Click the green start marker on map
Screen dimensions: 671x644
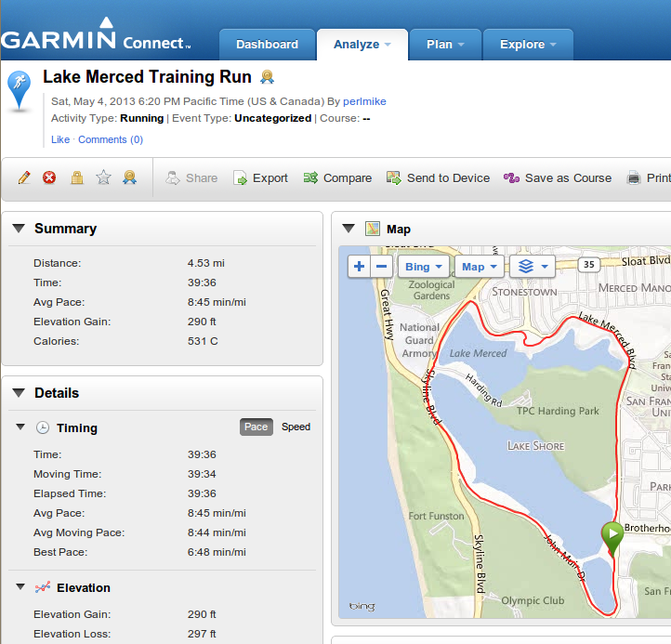click(x=612, y=539)
